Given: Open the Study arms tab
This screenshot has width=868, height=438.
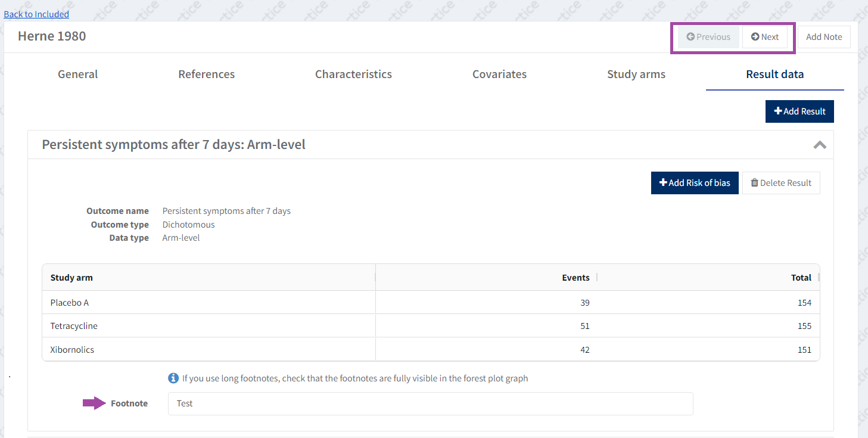Looking at the screenshot, I should (x=636, y=74).
